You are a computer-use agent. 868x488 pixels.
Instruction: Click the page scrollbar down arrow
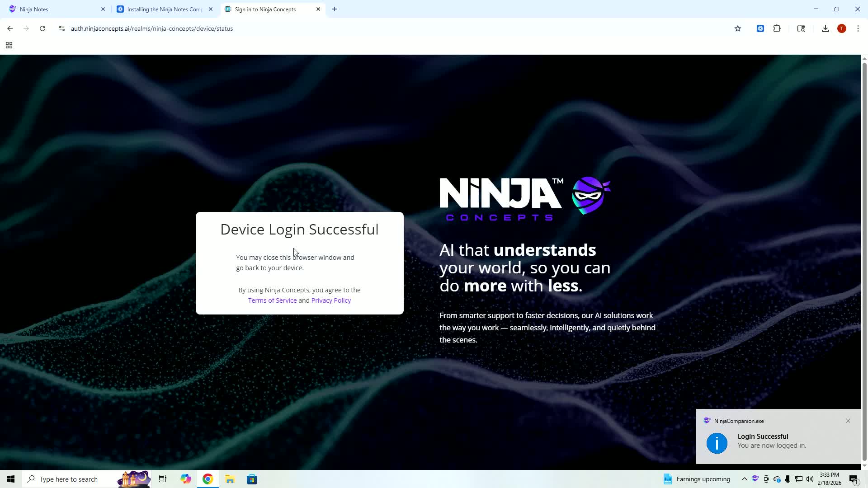(x=864, y=466)
